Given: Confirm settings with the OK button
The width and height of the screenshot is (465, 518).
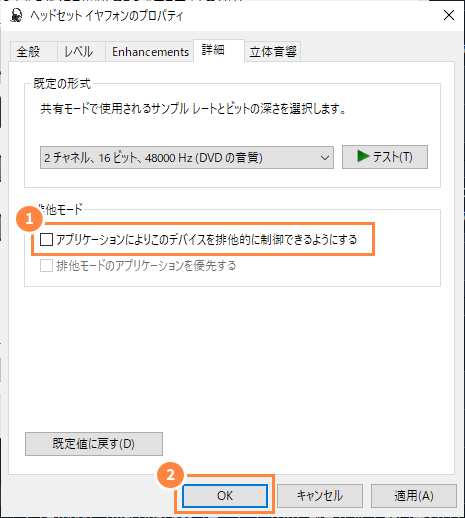Looking at the screenshot, I should [x=225, y=496].
